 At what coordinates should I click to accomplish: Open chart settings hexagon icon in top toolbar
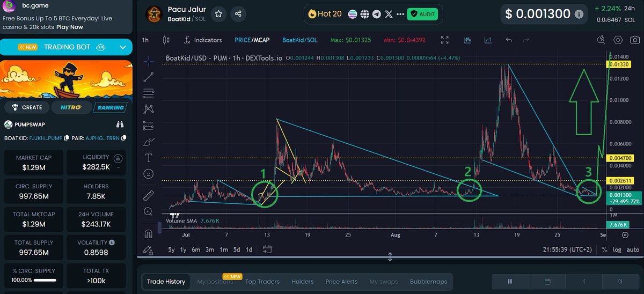point(618,40)
